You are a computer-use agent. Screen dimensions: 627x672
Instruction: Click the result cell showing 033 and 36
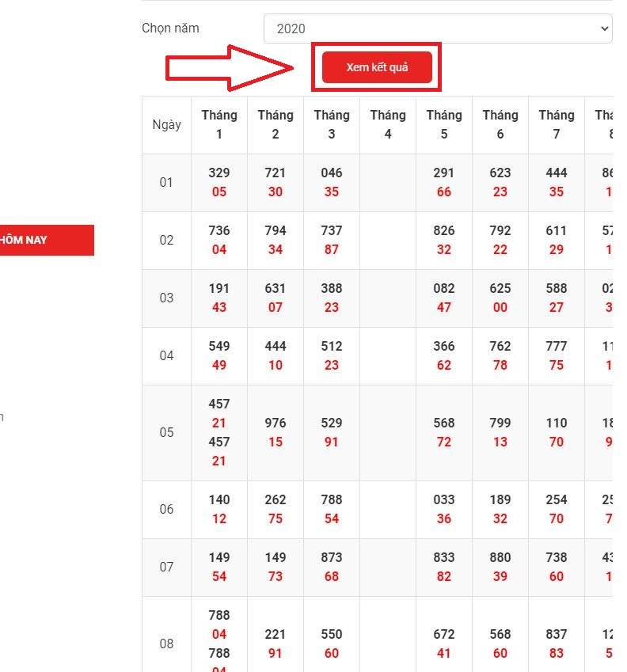tap(444, 509)
